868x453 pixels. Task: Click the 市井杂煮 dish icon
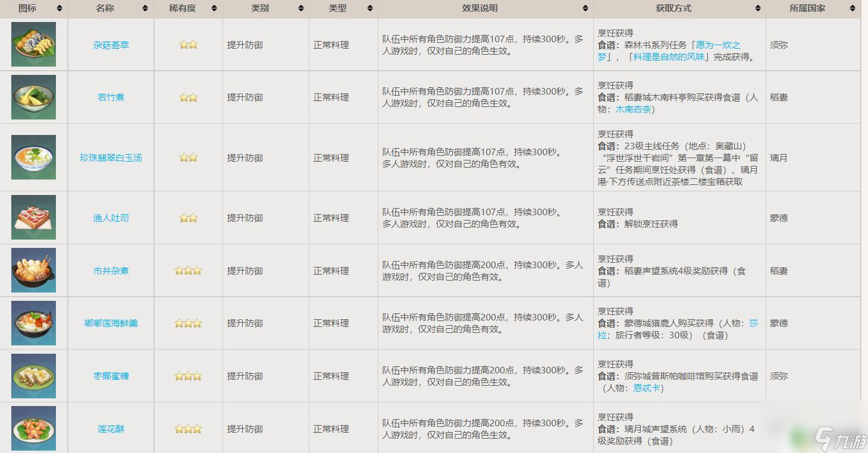[x=33, y=270]
